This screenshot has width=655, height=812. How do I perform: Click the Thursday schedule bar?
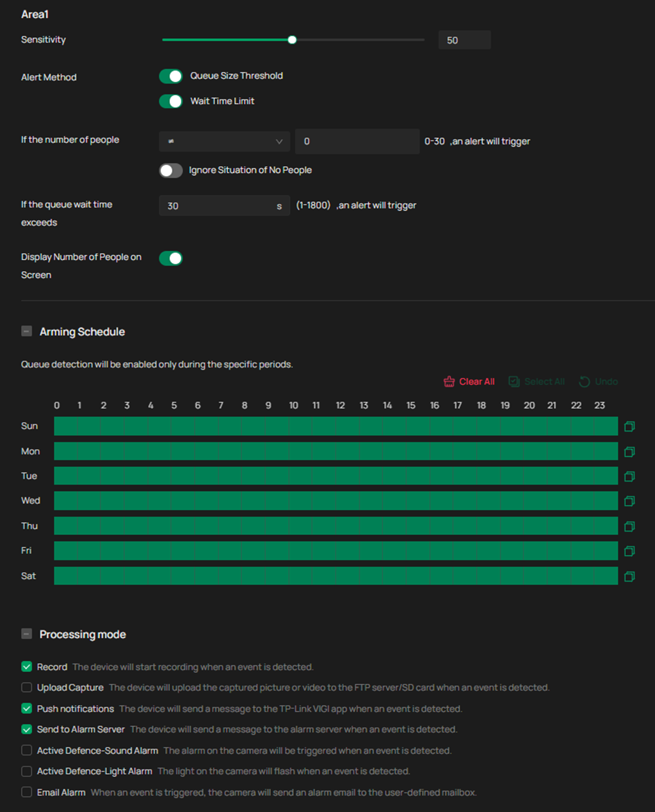[336, 526]
